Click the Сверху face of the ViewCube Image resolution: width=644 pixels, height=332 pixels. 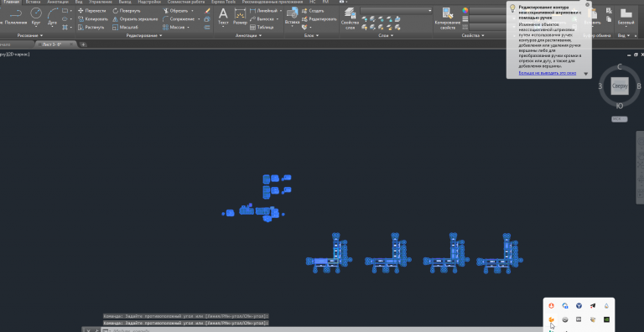point(620,86)
